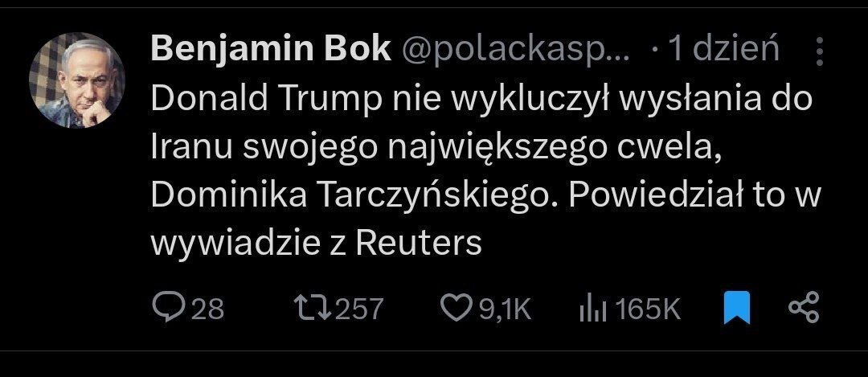Image resolution: width=868 pixels, height=377 pixels.
Task: Click the display name Benjamin Bok
Action: click(x=270, y=51)
